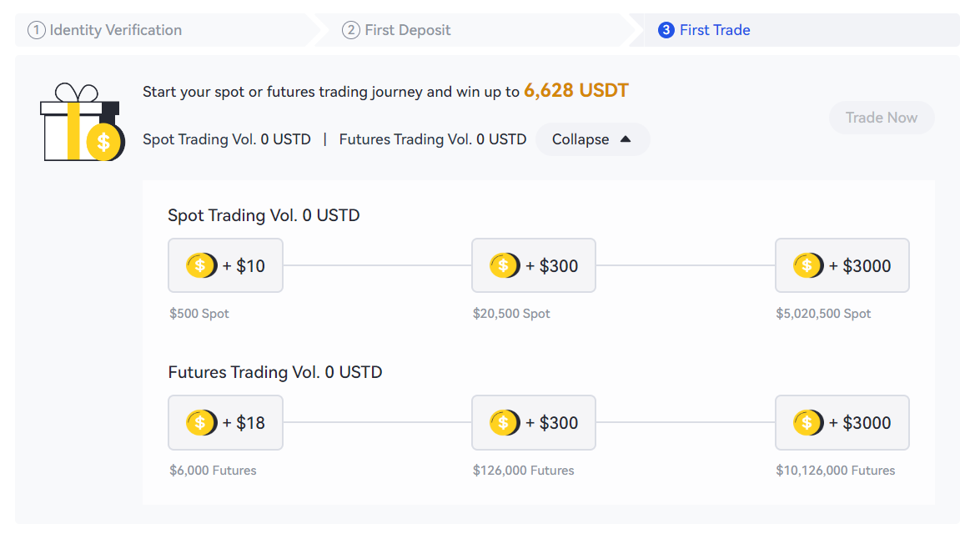980x539 pixels.
Task: Click the Futures Trading Vol. 0 USTD heading
Action: [275, 371]
